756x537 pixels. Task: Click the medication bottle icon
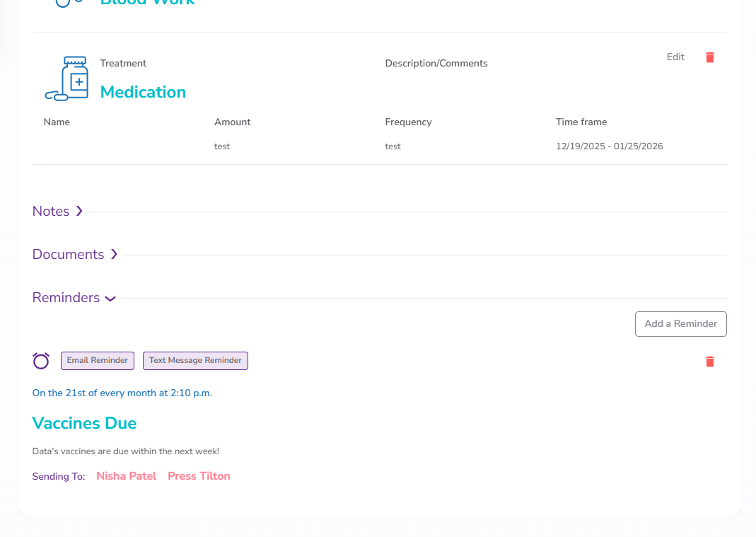[x=67, y=79]
